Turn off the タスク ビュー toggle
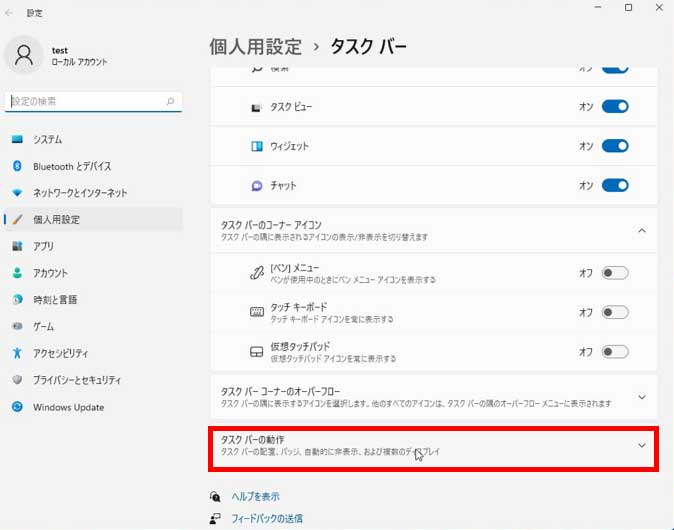 click(614, 106)
